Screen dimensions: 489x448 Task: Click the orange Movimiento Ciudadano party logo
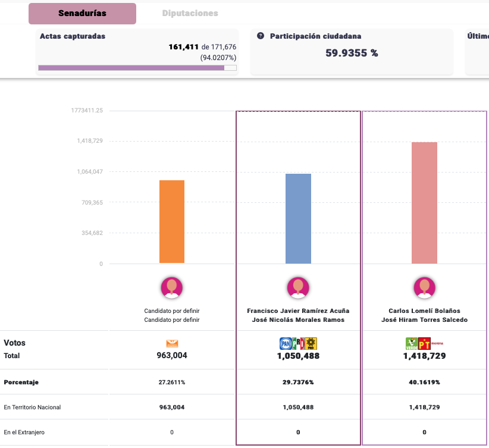[172, 343]
